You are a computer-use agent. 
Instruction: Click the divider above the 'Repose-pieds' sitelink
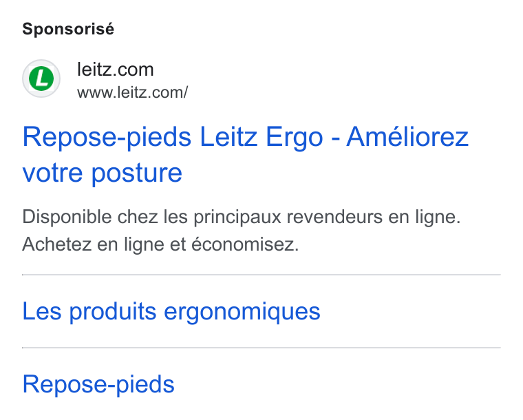click(261, 348)
